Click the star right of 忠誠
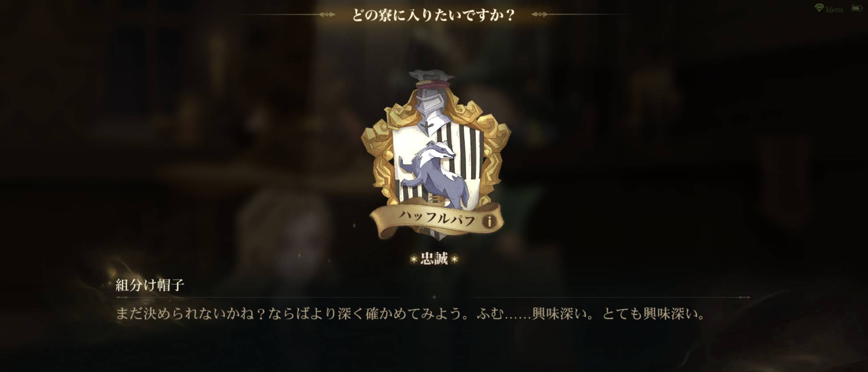 [454, 259]
